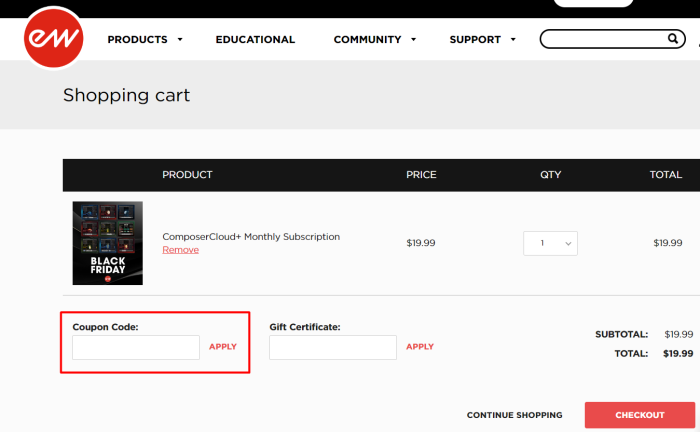Proceed with the CHECKOUT button
This screenshot has height=432, width=700.
tap(640, 415)
